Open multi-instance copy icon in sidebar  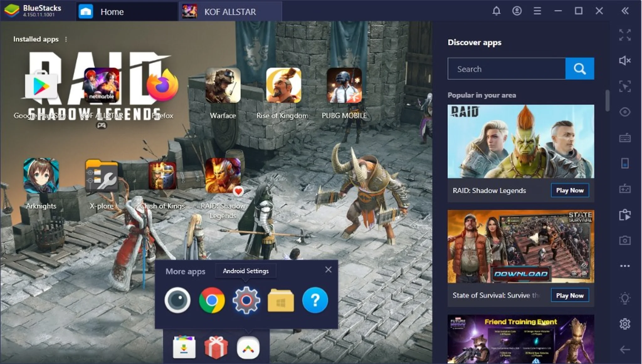[x=625, y=215]
